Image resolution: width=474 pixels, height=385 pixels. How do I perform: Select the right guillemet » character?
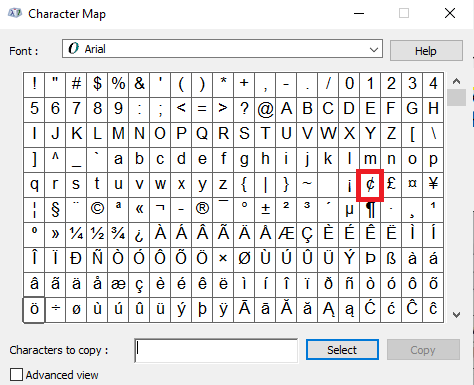pos(55,235)
